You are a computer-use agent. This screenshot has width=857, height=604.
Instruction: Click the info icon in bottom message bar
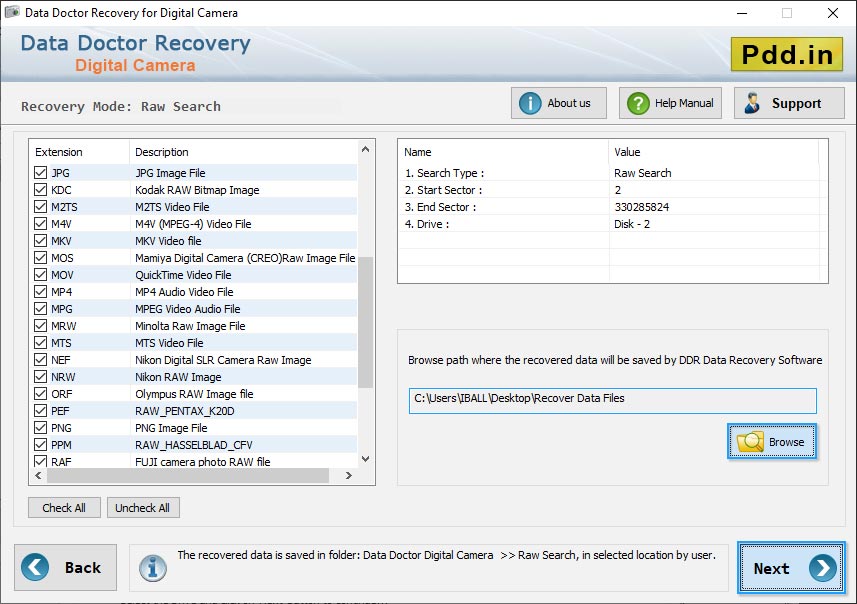point(152,568)
